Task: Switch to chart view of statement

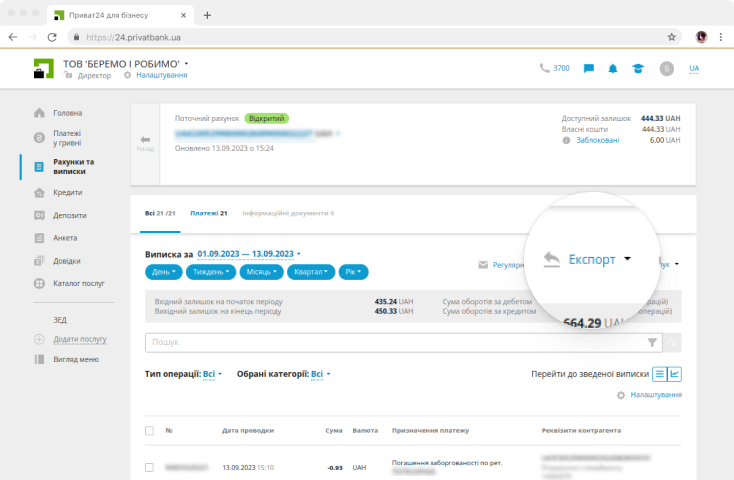Action: pyautogui.click(x=674, y=374)
